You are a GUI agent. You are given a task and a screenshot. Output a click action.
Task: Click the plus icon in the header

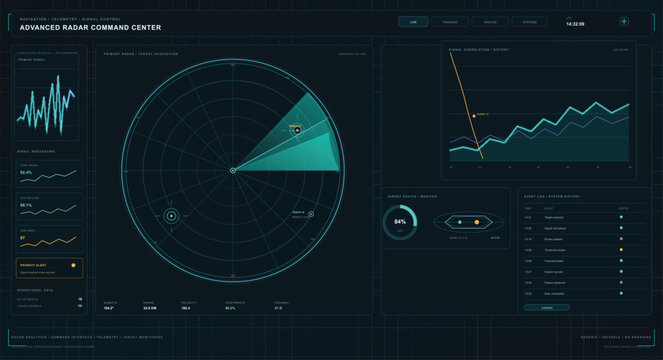(x=624, y=21)
